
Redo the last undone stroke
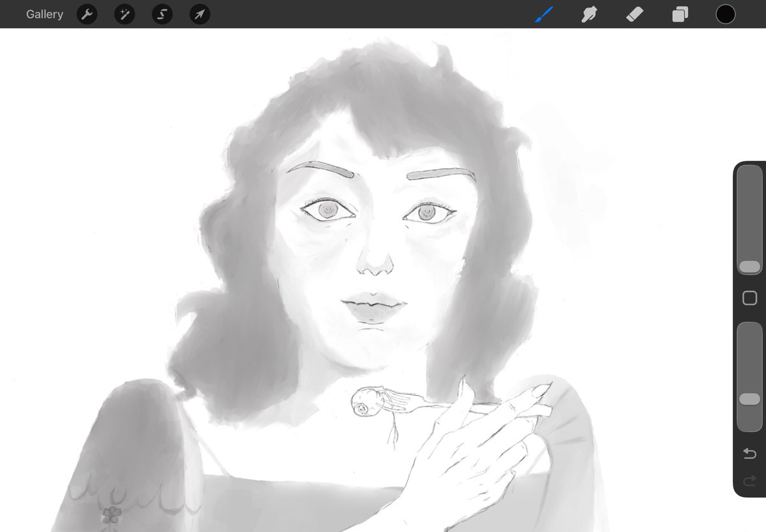749,481
